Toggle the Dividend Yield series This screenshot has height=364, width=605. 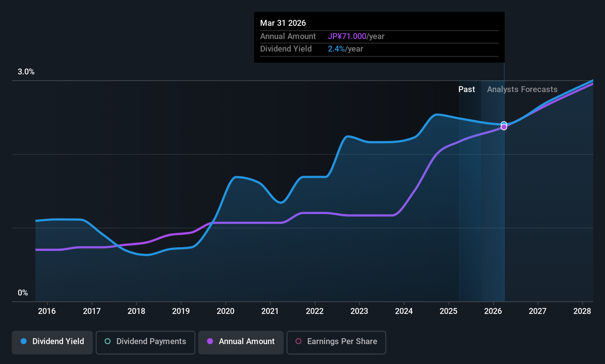tap(52, 342)
